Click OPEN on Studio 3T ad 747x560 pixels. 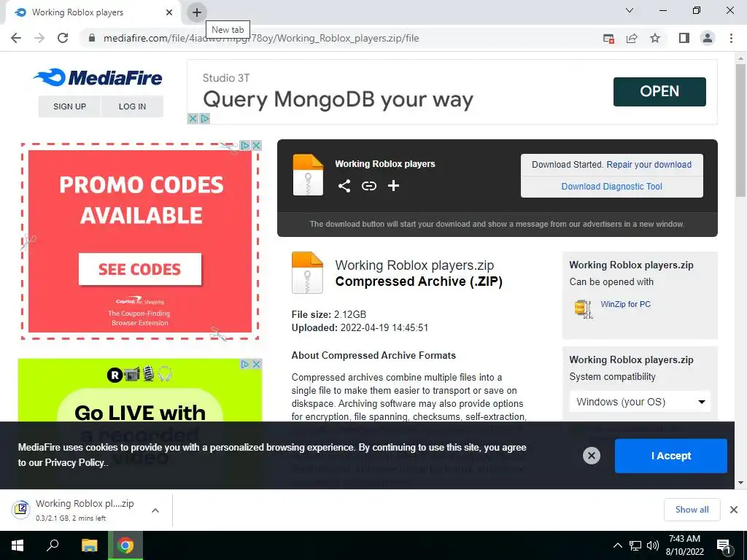click(x=659, y=91)
